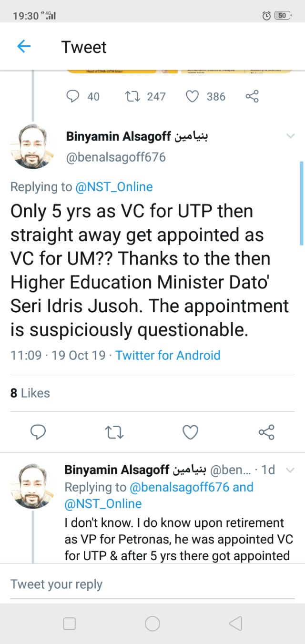Open the profile picture on the reply tweet
Image resolution: width=305 pixels, height=644 pixels.
tap(33, 486)
